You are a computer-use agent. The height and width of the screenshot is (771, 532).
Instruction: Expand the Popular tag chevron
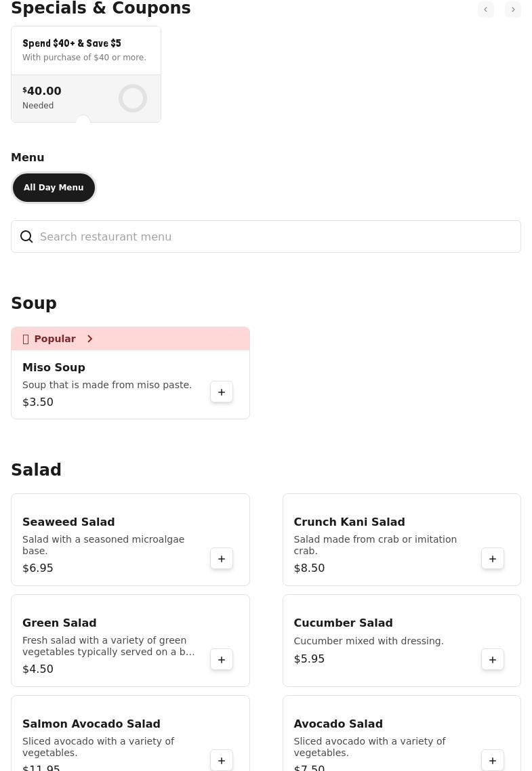pyautogui.click(x=89, y=339)
